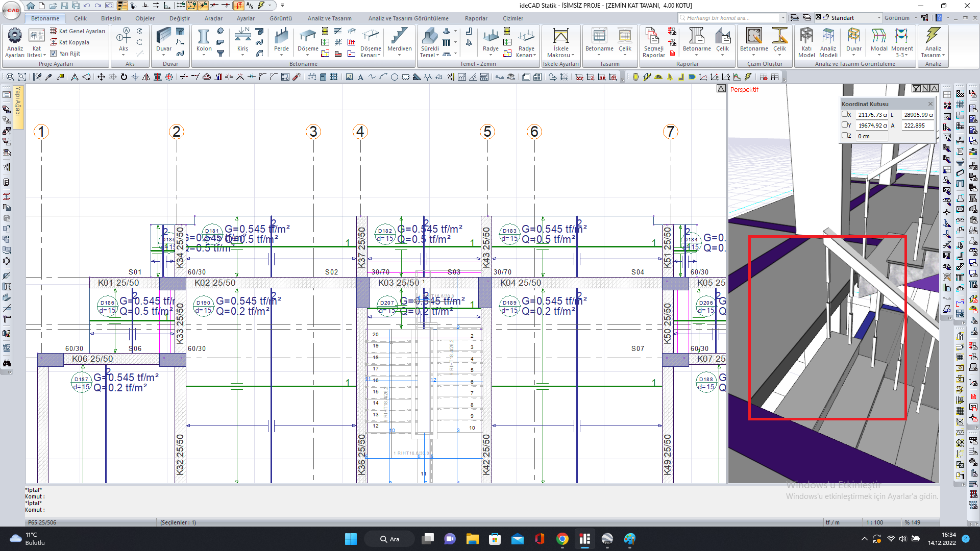Click the command search field
The height and width of the screenshot is (551, 980).
[x=732, y=18]
